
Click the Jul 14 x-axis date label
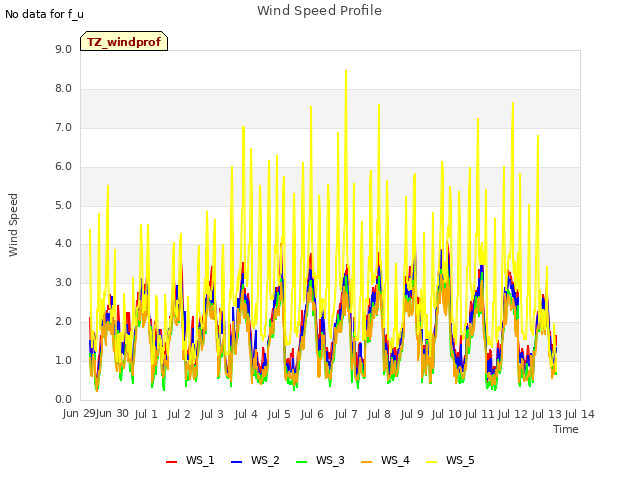[x=580, y=414]
